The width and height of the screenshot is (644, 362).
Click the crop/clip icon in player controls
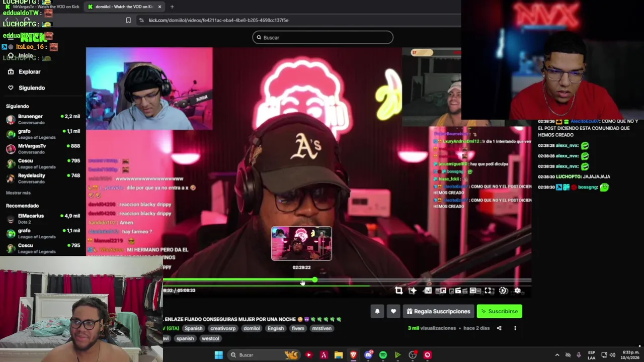(x=398, y=291)
